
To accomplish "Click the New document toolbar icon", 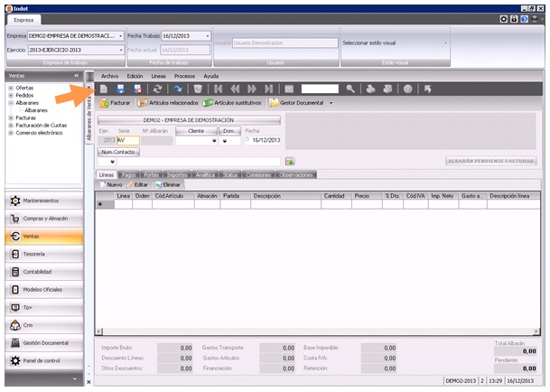I will (x=104, y=89).
